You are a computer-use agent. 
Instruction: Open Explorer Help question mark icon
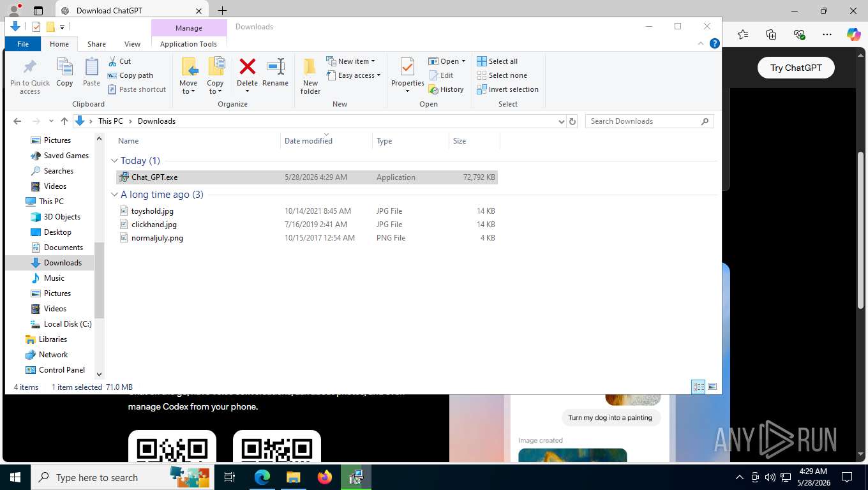pyautogui.click(x=715, y=44)
